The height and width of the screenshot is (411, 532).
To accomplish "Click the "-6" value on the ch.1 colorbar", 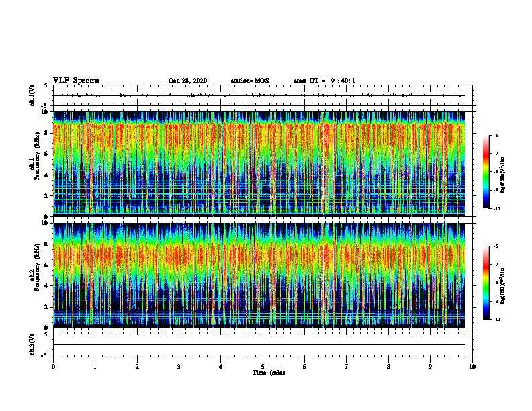I will 496,135.
